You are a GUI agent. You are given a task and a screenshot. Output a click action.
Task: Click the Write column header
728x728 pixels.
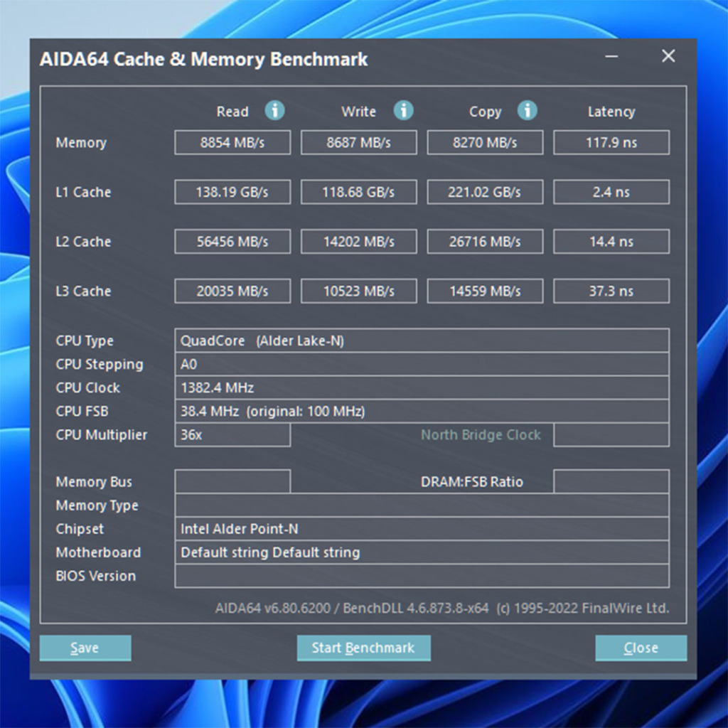coord(359,112)
